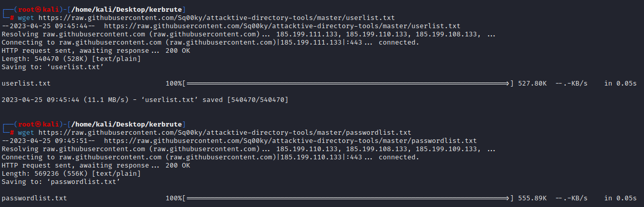Click the "Saving to: 'passwordlist.txt'" line
Screen dimensions: 644x207
click(x=61, y=181)
